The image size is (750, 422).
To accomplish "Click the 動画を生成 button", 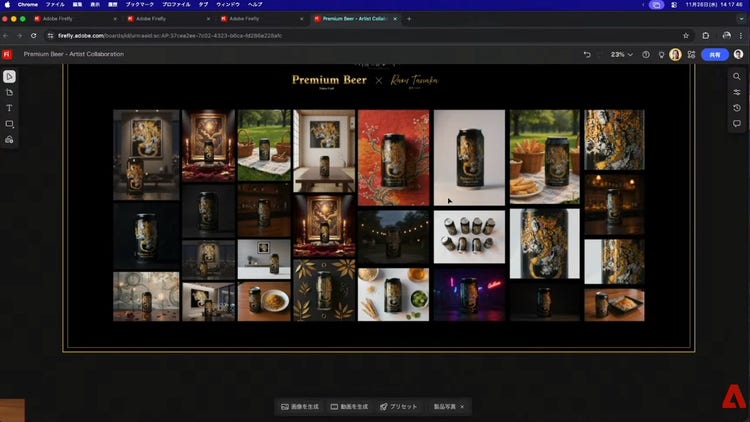I will click(x=349, y=407).
